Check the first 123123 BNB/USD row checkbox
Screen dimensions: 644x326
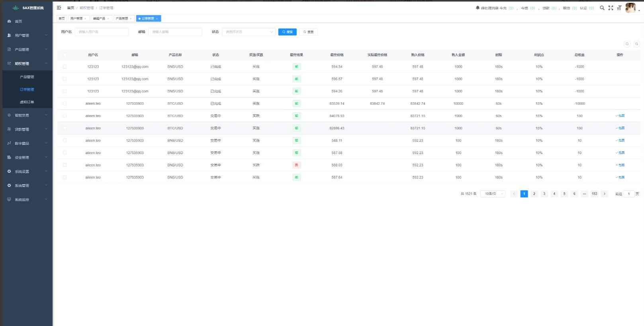(65, 67)
